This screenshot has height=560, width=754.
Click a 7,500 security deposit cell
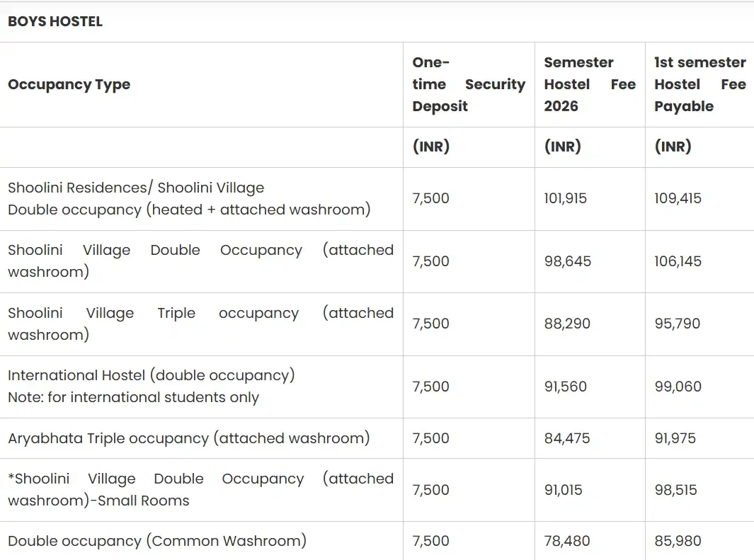430,198
